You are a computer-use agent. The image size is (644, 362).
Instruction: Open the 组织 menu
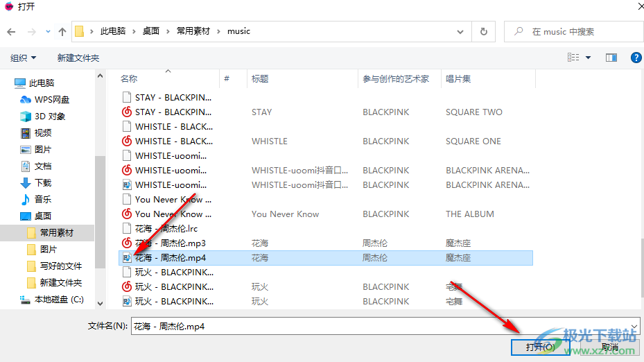[x=23, y=58]
